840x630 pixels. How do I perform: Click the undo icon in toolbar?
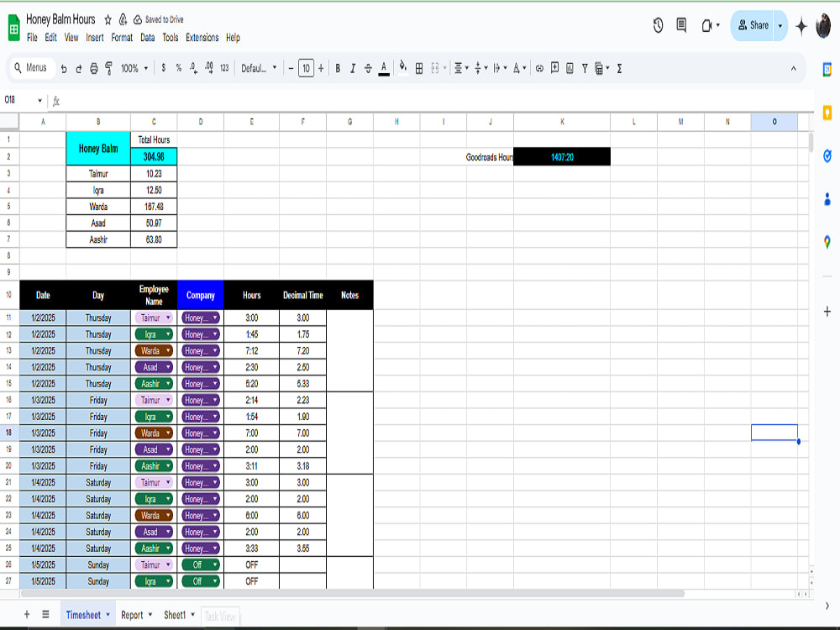click(x=65, y=69)
